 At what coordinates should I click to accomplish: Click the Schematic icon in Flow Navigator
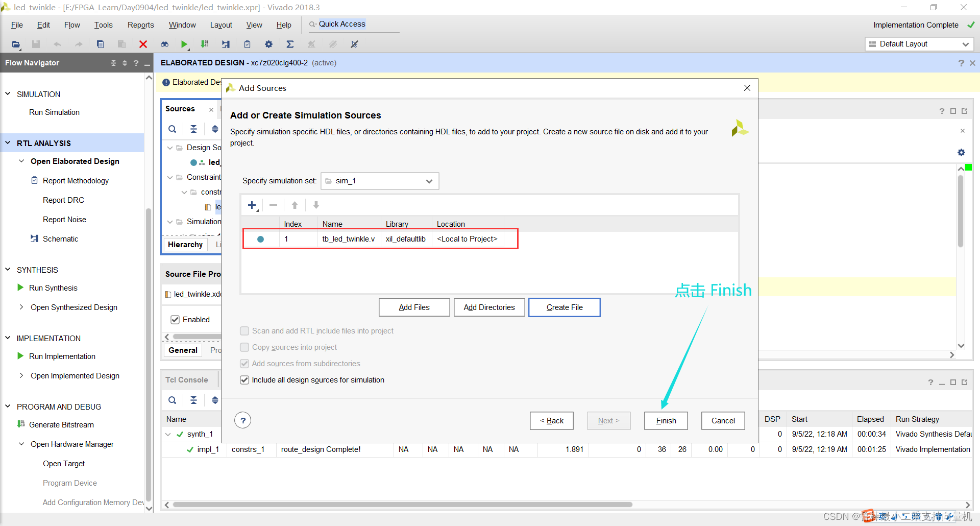34,238
